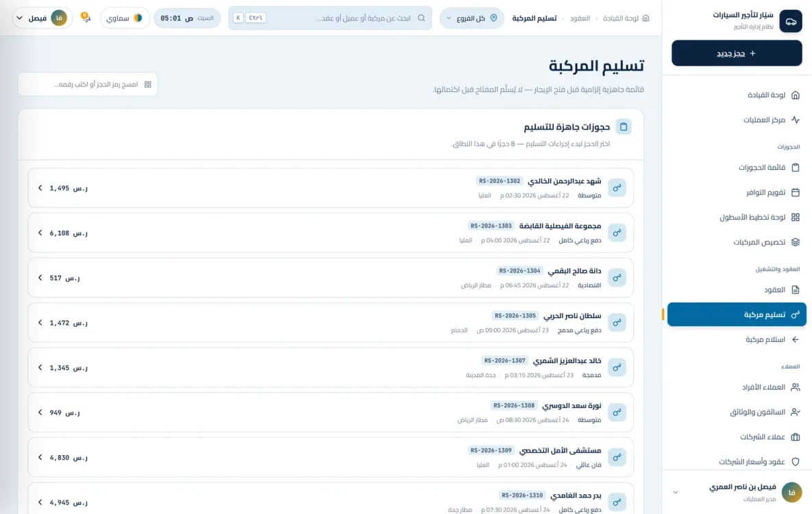
Task: Open قائمة الحجوزات in sidebar
Action: pyautogui.click(x=737, y=167)
